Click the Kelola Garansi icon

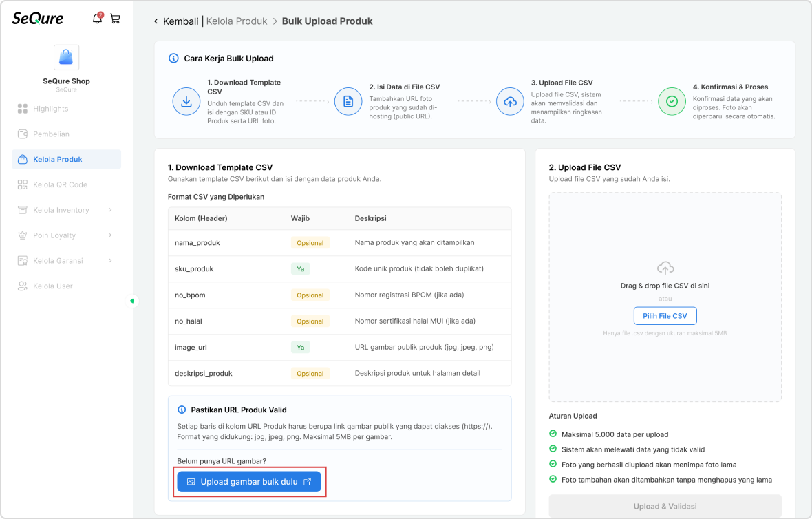22,261
